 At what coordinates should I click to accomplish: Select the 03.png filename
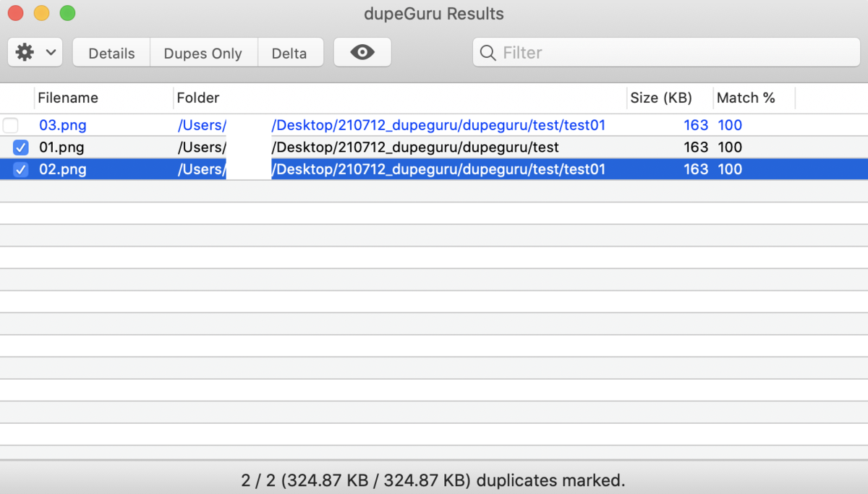tap(63, 125)
